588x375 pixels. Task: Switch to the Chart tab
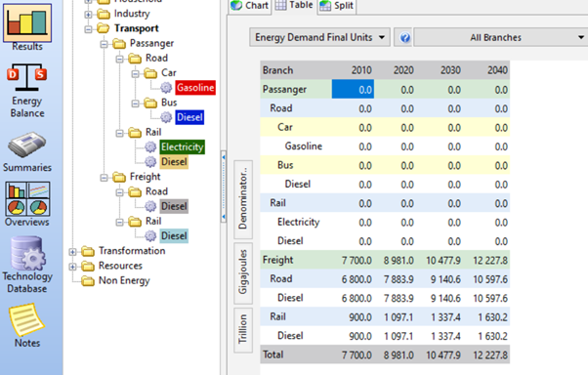(x=249, y=6)
